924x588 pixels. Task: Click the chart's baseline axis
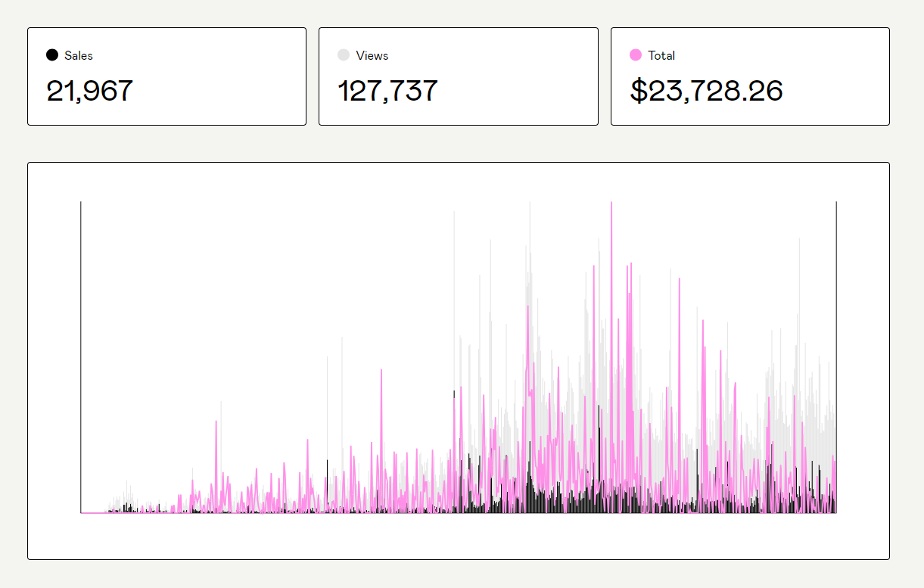click(x=454, y=513)
